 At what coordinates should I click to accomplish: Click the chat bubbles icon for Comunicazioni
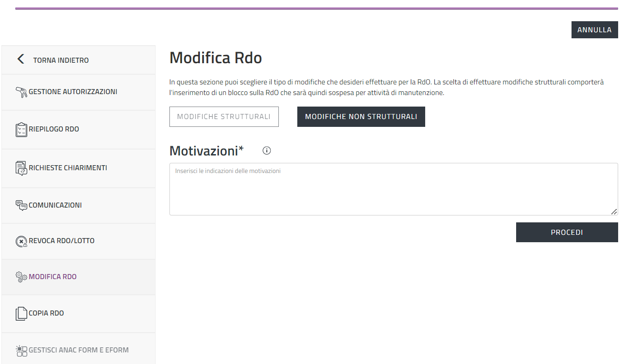point(22,205)
